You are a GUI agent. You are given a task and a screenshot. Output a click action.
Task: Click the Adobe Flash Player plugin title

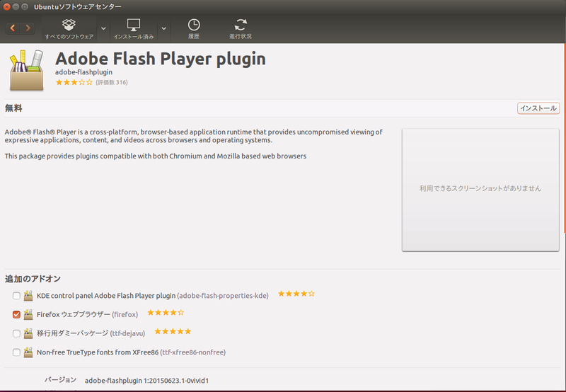pos(161,59)
